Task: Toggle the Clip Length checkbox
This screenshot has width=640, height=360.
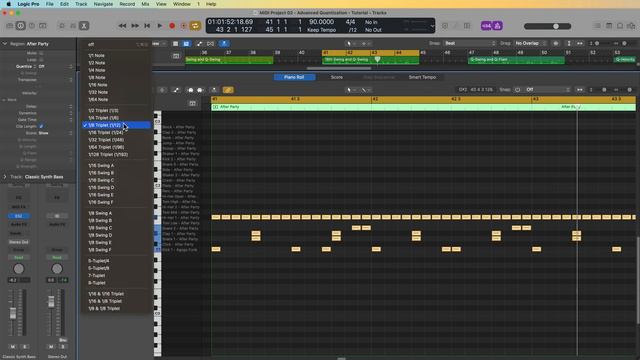Action: [41, 127]
